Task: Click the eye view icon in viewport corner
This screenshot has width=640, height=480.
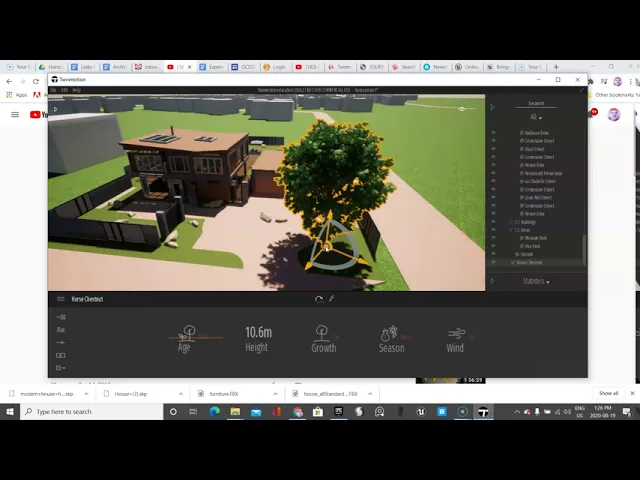Action: pyautogui.click(x=462, y=109)
